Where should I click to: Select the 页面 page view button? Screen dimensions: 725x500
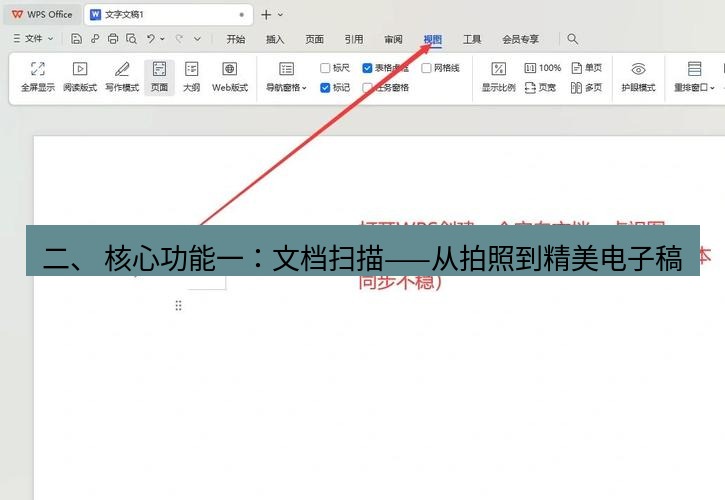coord(160,77)
